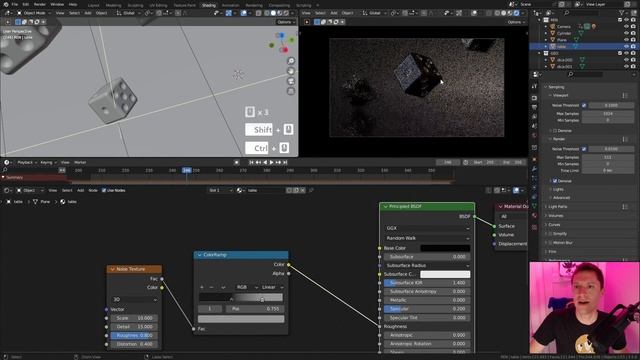Click the ColorRamp add stop plus button
640x360 pixels.
pyautogui.click(x=202, y=287)
